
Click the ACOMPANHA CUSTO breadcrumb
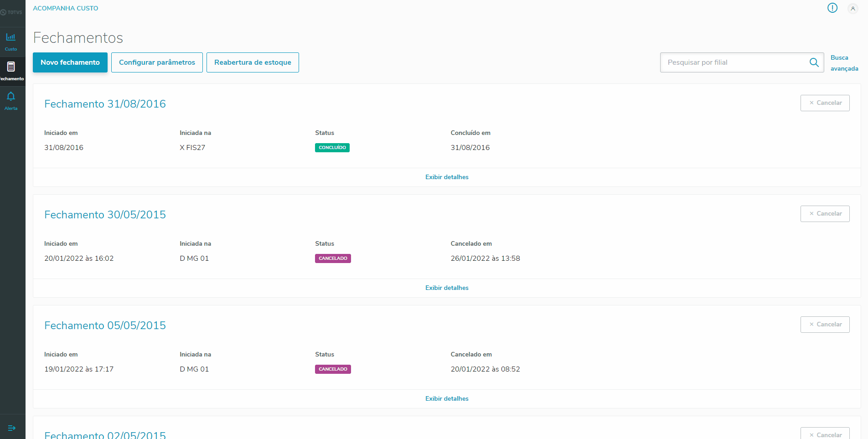click(x=66, y=8)
